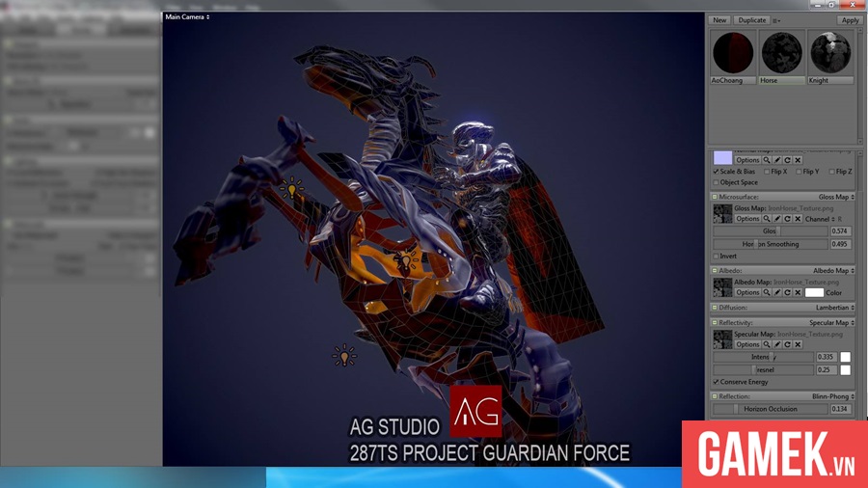Click the pencil edit icon for Albedo Map
The image size is (868, 488).
[x=777, y=292]
